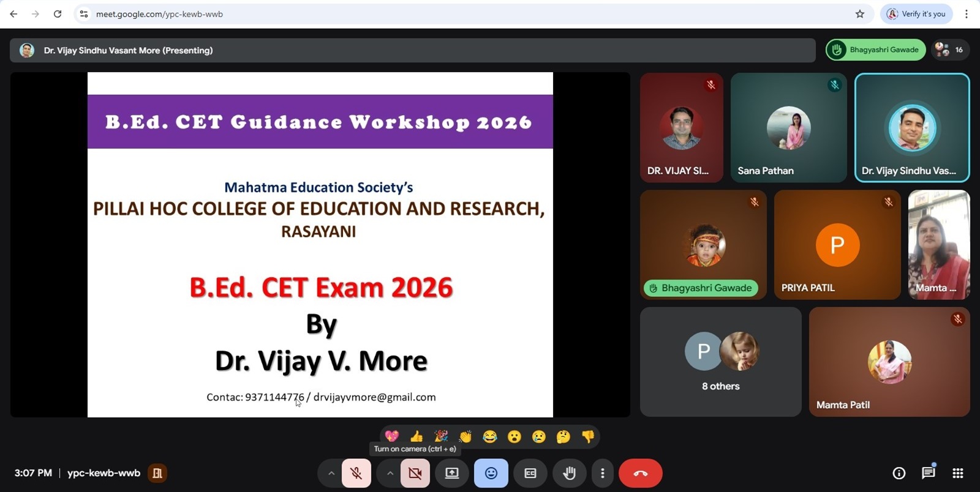Open the participants list showing 16
This screenshot has height=492, width=980.
coord(951,50)
